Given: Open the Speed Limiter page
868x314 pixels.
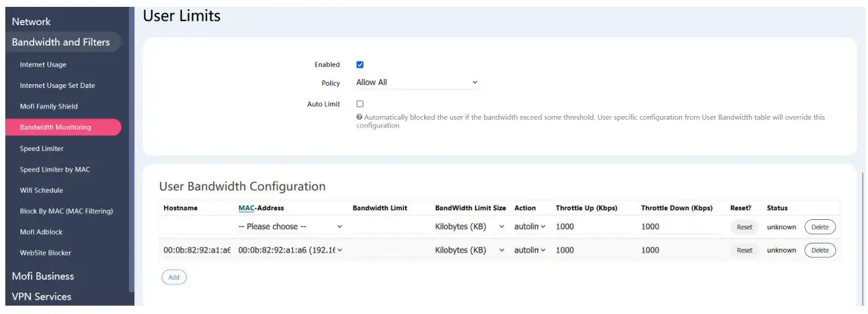Looking at the screenshot, I should click(x=42, y=149).
